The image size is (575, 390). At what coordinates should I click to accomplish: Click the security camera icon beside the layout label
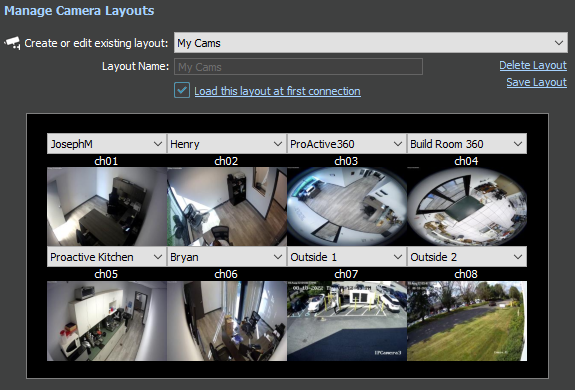pyautogui.click(x=12, y=43)
